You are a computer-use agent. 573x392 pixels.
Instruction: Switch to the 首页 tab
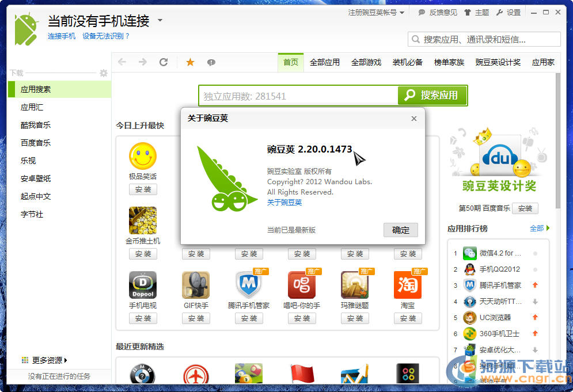coord(291,62)
